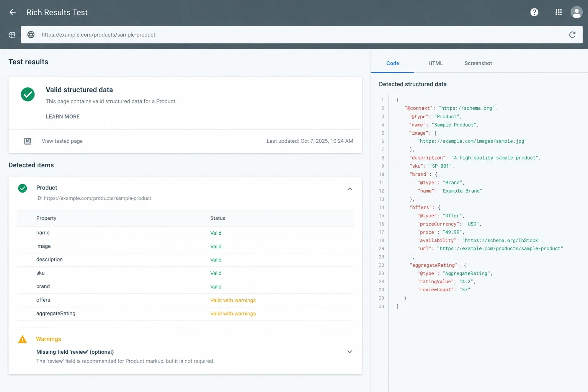
Task: Switch to the HTML tab
Action: point(436,63)
